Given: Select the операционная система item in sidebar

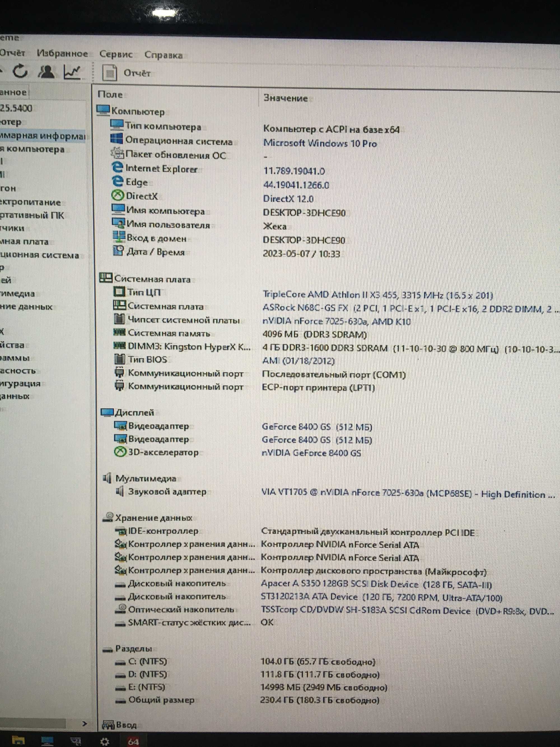Looking at the screenshot, I should [x=39, y=255].
